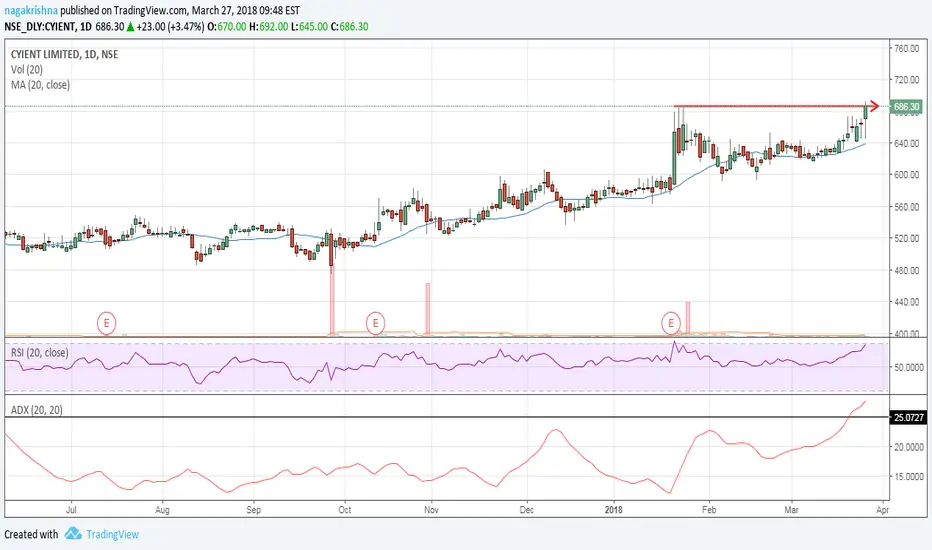Click the 440.00 price axis label
The height and width of the screenshot is (550, 932).
coord(906,302)
